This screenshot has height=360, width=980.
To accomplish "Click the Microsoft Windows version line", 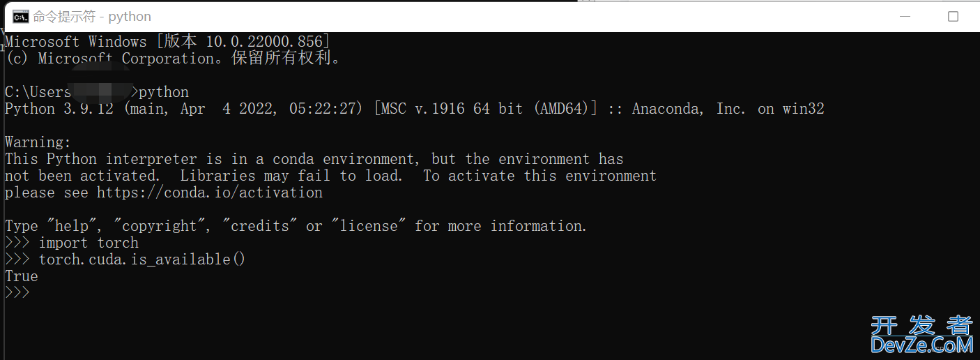I will click(167, 42).
